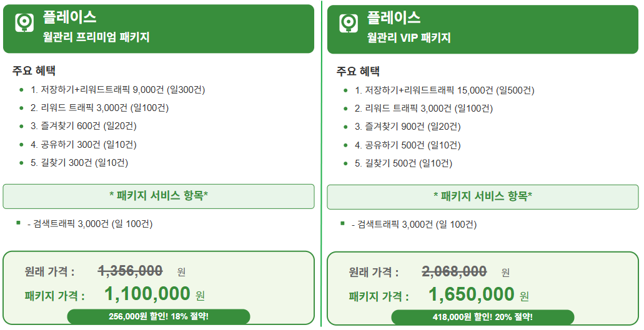Screen dimensions: 644x330
Task: Select the 월관리 프리미엄 패키지 header banner
Action: [159, 29]
